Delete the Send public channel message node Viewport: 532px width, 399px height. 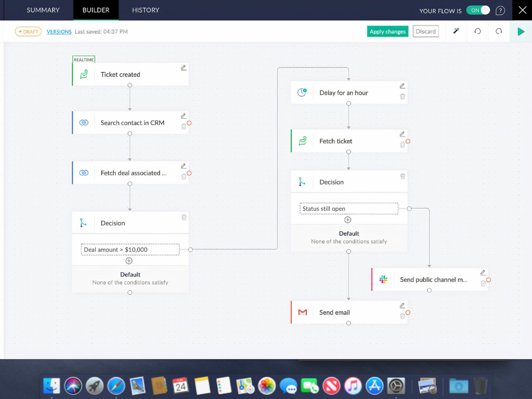point(483,284)
